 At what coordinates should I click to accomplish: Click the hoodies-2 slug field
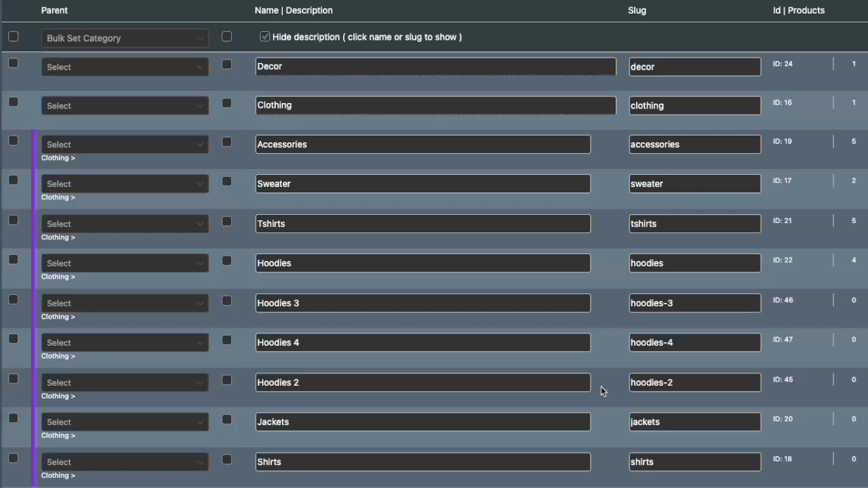(x=694, y=382)
